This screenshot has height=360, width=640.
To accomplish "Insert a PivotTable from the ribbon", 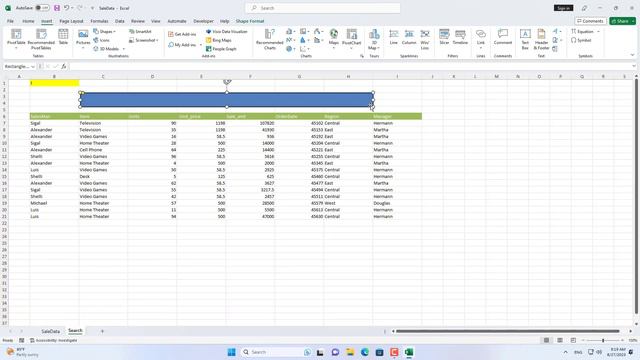I will coord(16,39).
